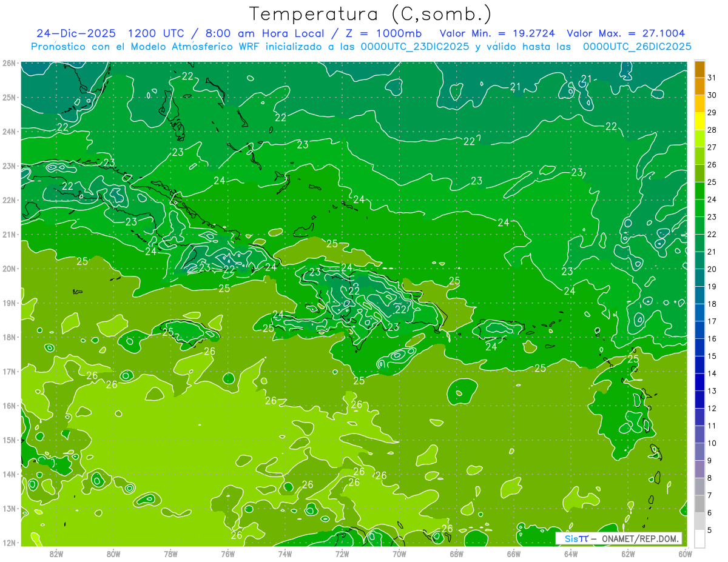728x562 pixels.
Task: Click the "60W" longitude axis label
Action: coord(685,554)
